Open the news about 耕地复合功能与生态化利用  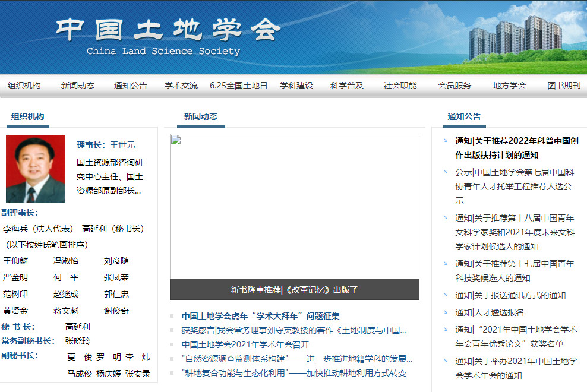[294, 373]
